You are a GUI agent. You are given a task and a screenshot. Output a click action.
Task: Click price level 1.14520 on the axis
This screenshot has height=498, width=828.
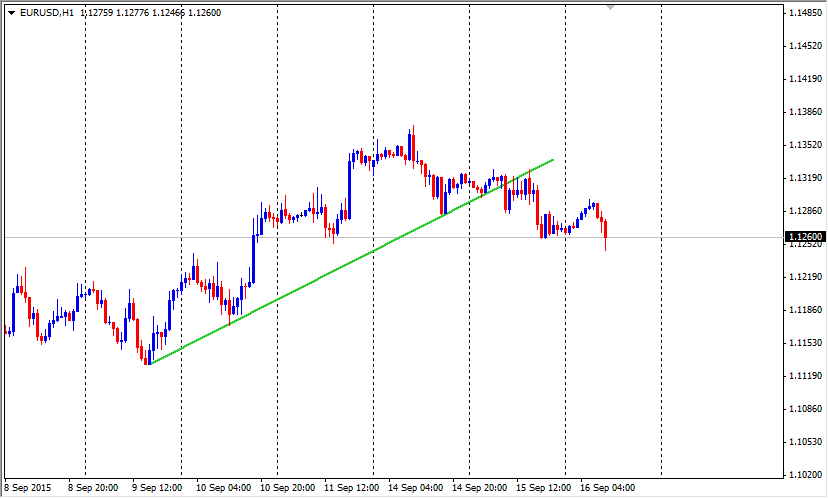coord(805,46)
